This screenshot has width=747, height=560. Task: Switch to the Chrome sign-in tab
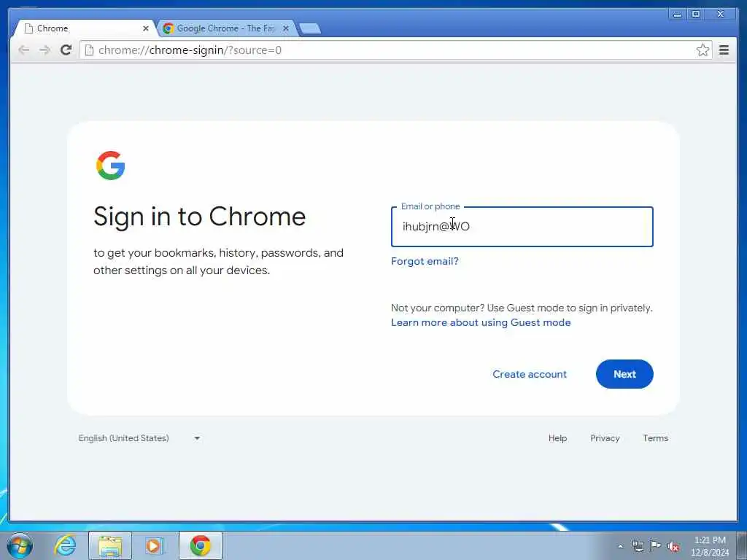(x=85, y=28)
